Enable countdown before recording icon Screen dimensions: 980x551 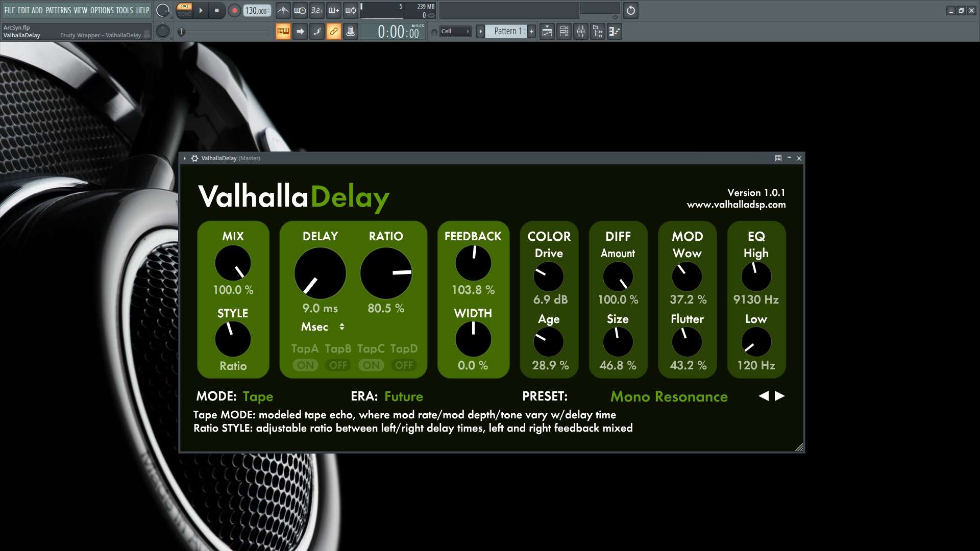pos(317,10)
